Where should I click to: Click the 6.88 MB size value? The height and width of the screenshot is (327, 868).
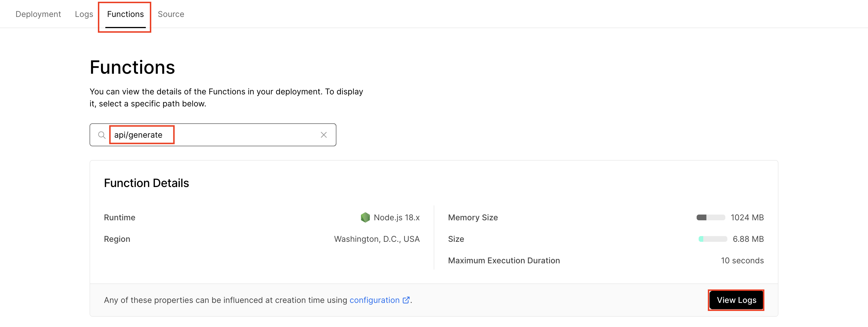tap(748, 239)
